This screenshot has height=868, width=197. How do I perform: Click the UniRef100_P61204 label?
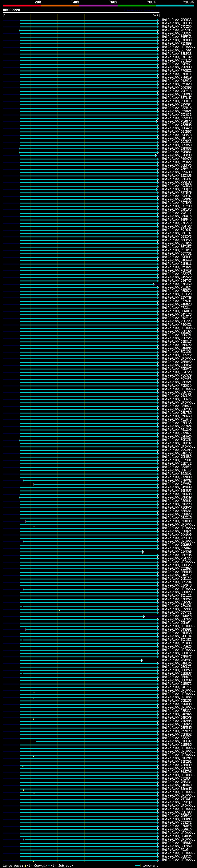[x=177, y=582]
